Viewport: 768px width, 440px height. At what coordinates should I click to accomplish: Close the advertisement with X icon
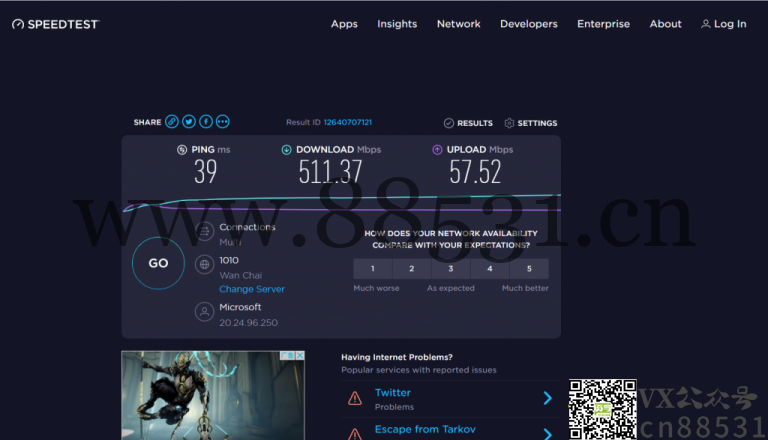point(300,355)
